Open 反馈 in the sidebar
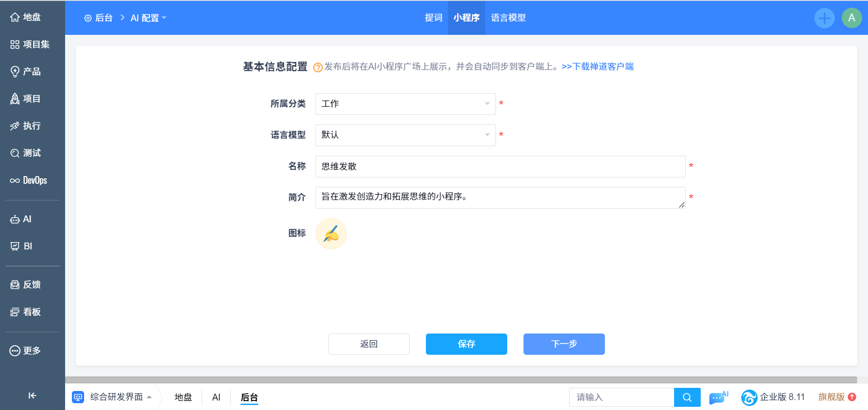This screenshot has height=410, width=868. tap(26, 285)
